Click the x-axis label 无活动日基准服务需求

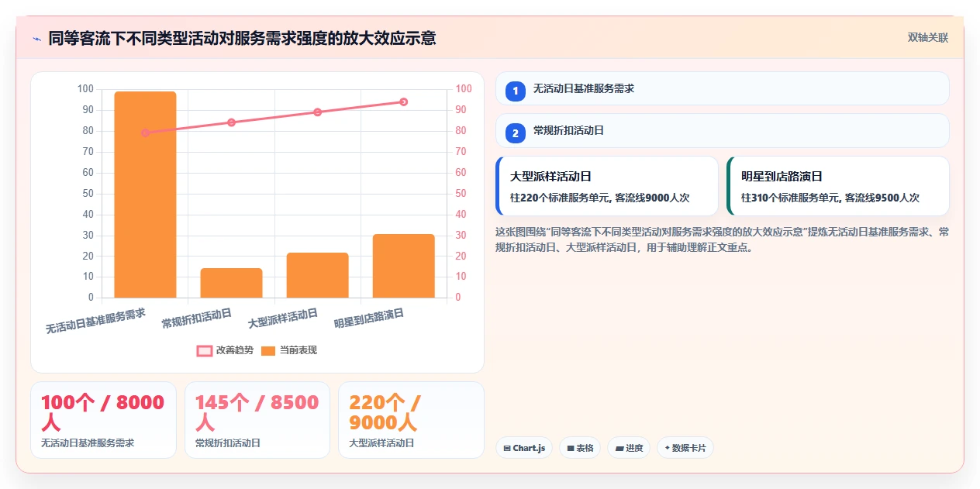(95, 321)
